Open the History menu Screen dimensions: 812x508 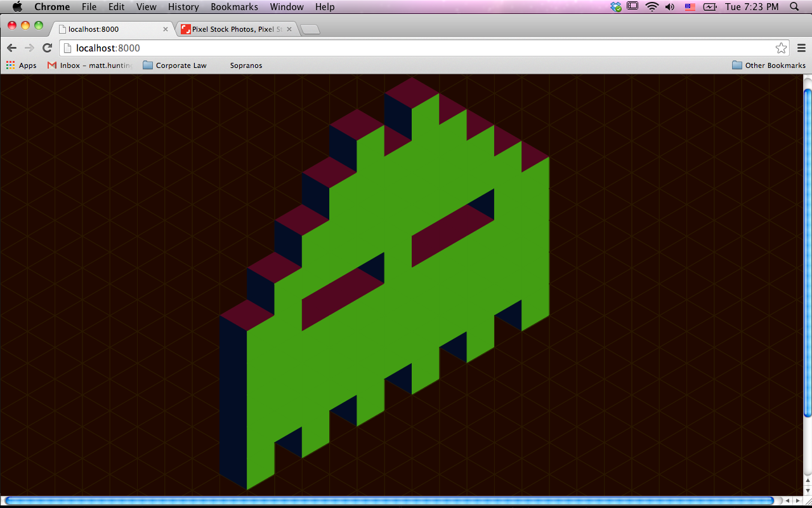(183, 7)
